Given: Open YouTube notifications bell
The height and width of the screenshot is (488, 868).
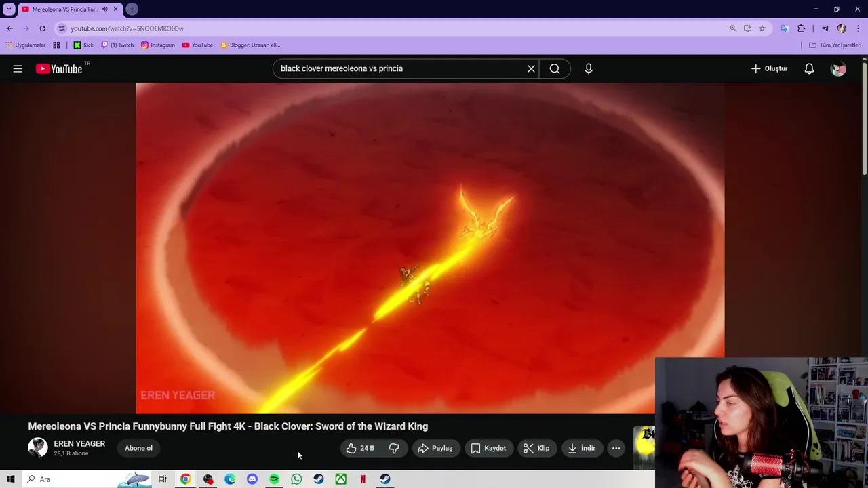Looking at the screenshot, I should pos(809,68).
